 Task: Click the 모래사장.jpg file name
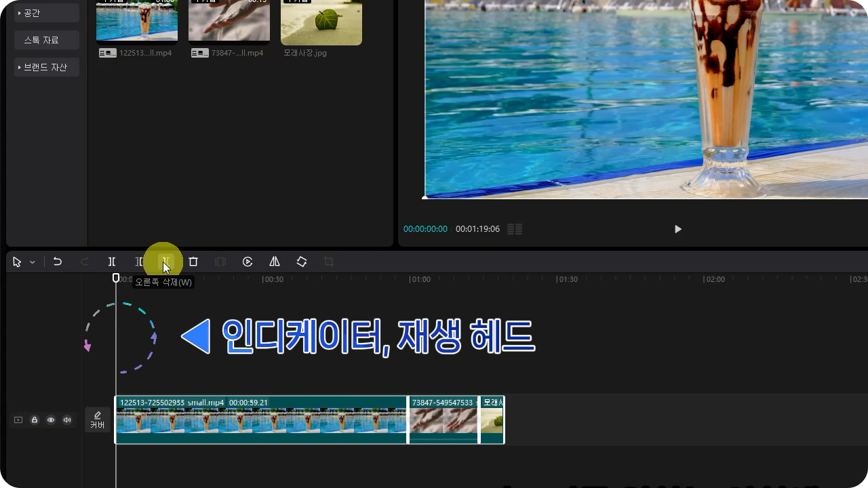coord(305,53)
